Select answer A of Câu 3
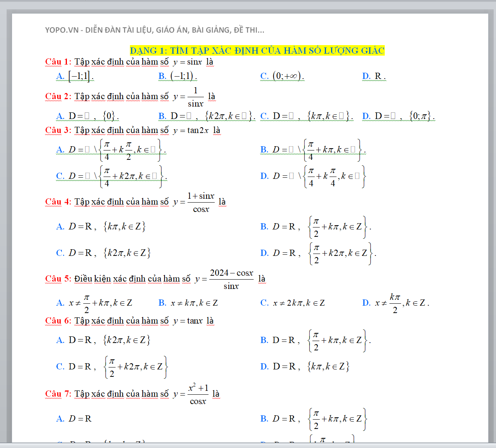 pos(111,150)
